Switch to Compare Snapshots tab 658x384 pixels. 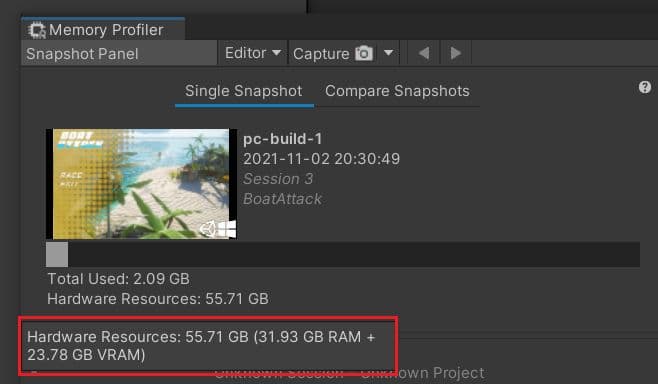click(x=397, y=91)
